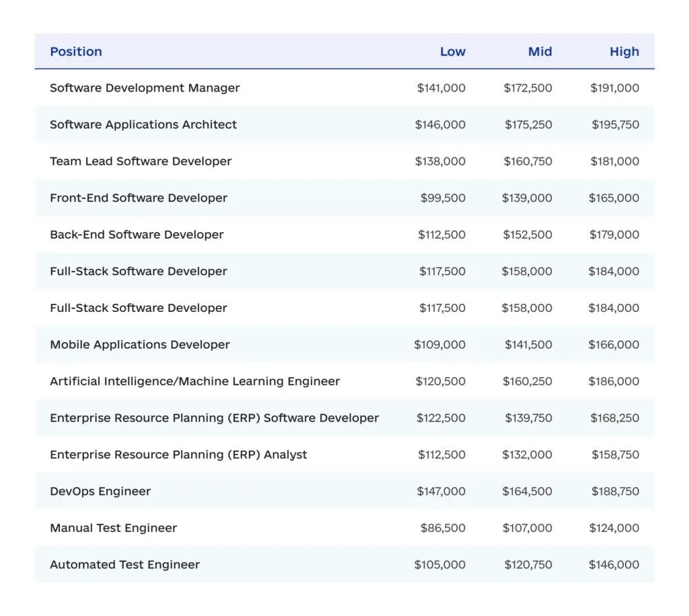Click the Software Applications Architect row label
Image resolution: width=689 pixels, height=616 pixels.
tap(143, 124)
